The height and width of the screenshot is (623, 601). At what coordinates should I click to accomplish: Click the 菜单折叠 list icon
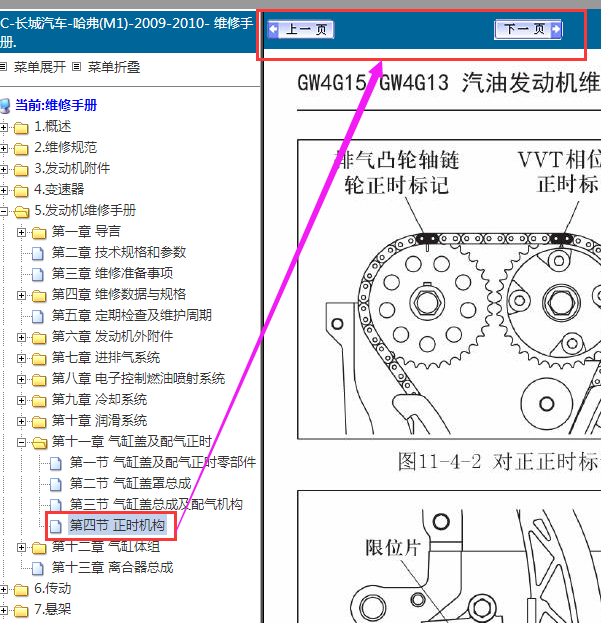(x=77, y=67)
